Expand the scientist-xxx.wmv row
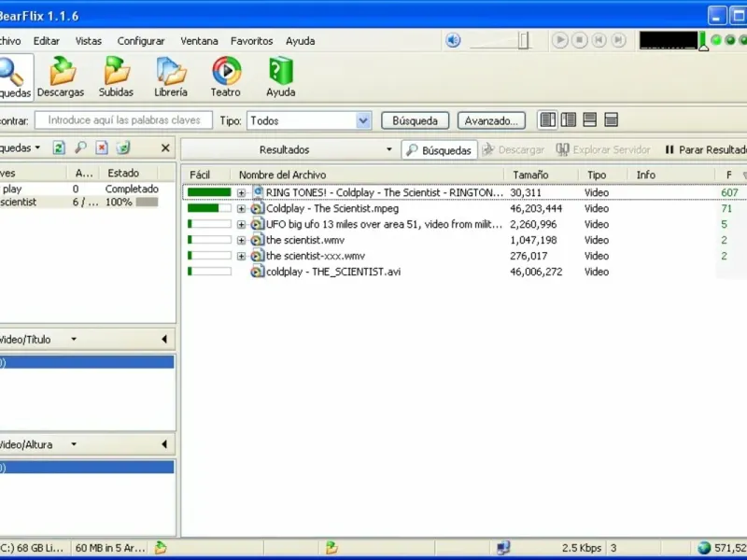Viewport: 747px width, 560px height. (241, 256)
